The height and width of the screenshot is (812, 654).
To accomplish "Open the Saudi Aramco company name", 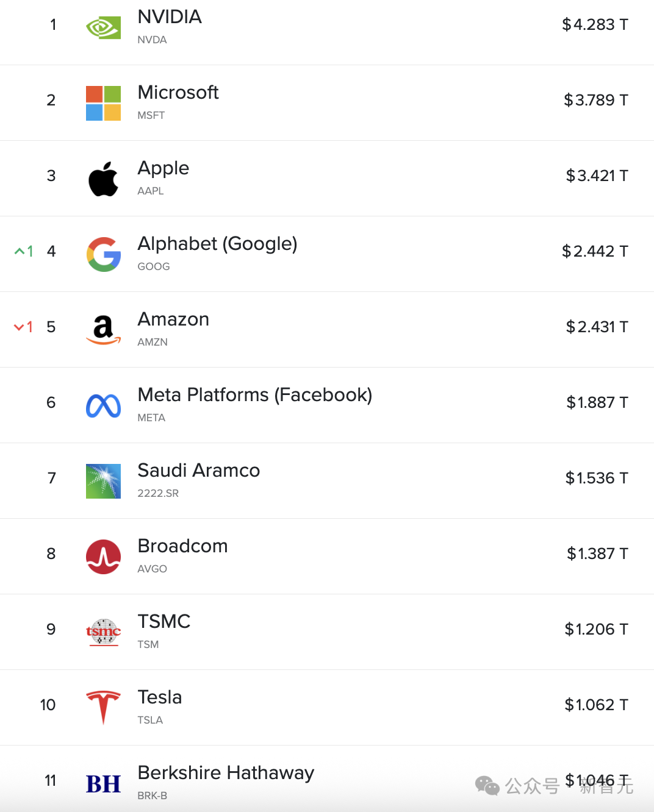I will (198, 470).
